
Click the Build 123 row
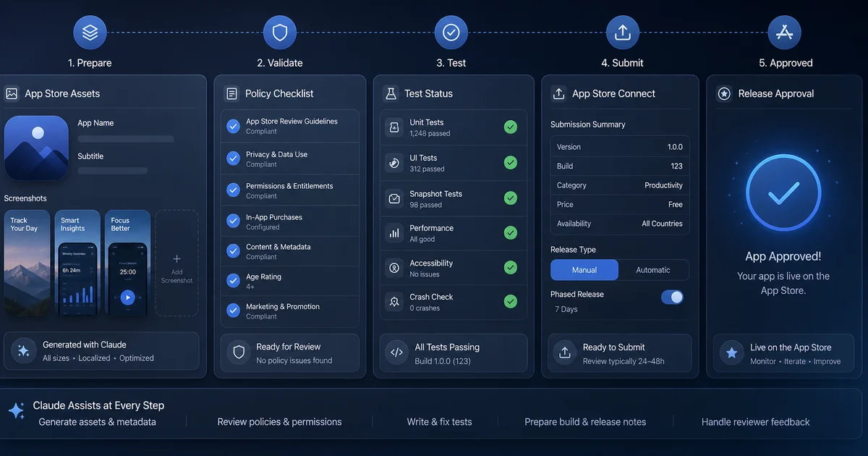tap(620, 166)
